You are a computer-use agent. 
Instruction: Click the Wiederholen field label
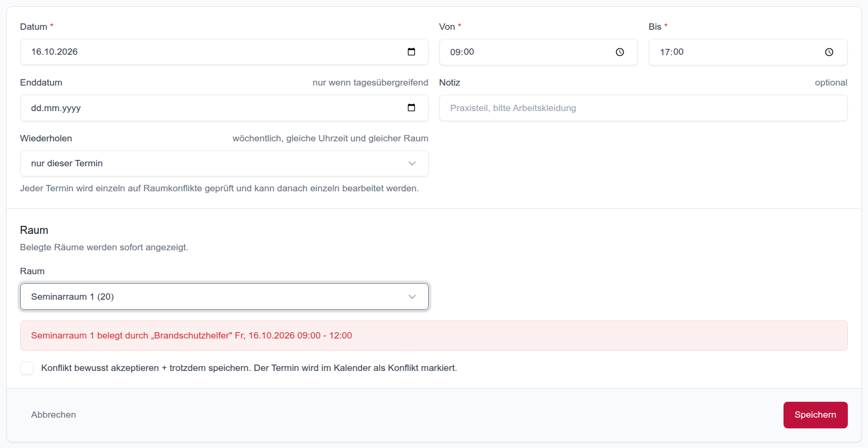click(46, 138)
